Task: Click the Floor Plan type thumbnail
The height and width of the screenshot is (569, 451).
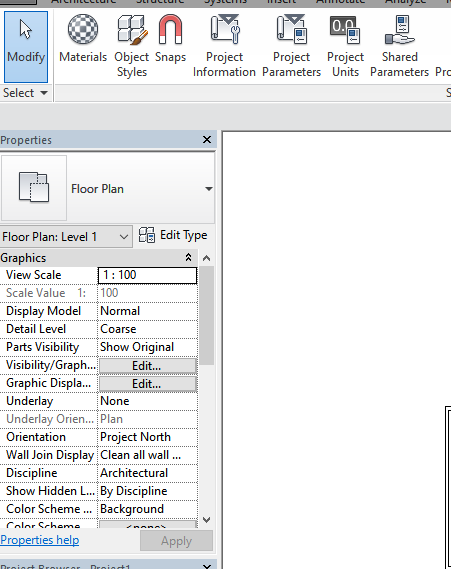Action: click(x=34, y=188)
